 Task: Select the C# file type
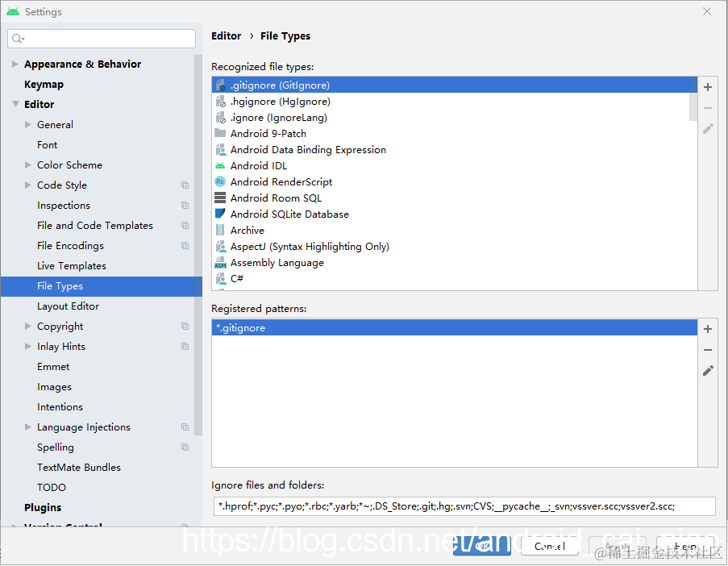pos(455,279)
